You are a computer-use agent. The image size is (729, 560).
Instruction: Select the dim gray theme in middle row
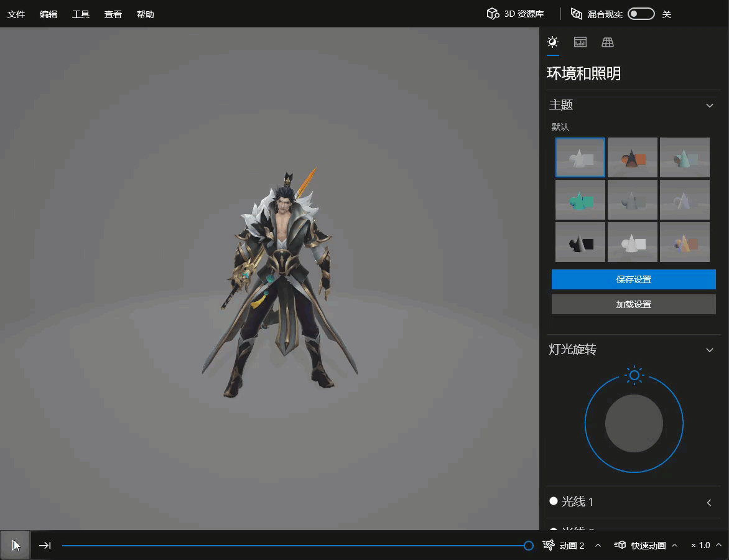click(633, 200)
